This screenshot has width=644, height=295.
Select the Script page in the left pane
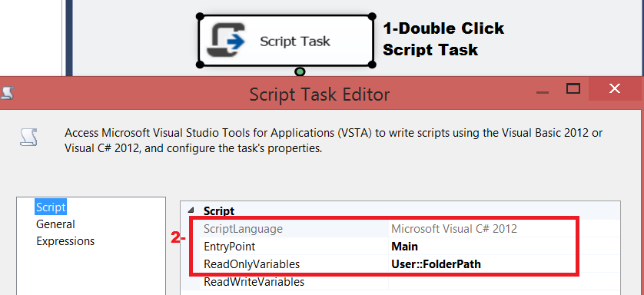pyautogui.click(x=51, y=207)
